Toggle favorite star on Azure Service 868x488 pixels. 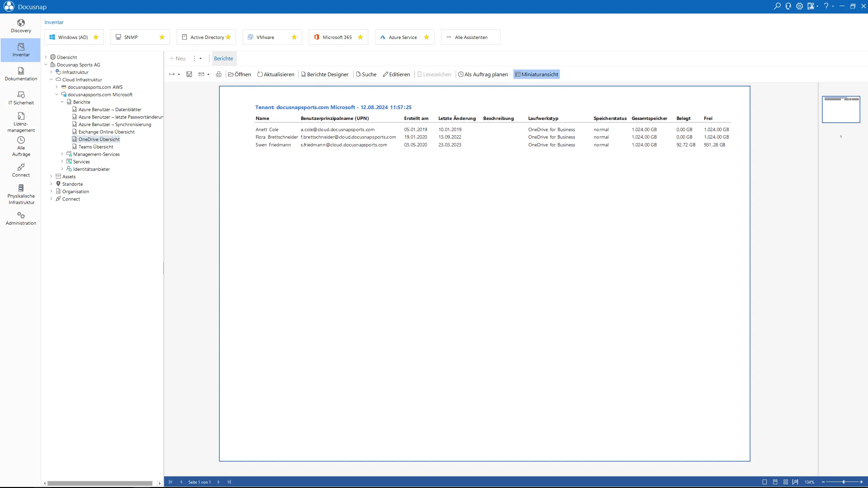click(x=427, y=37)
